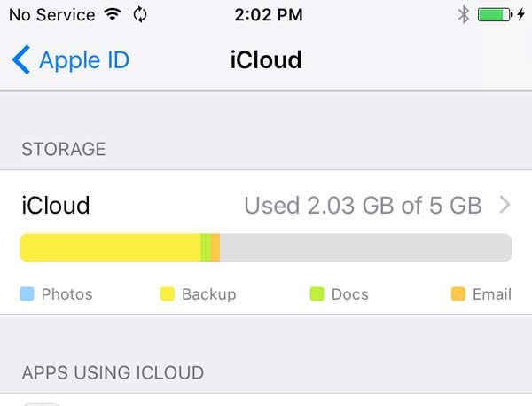
Task: Click the orange Email legend swatch
Action: pyautogui.click(x=458, y=293)
